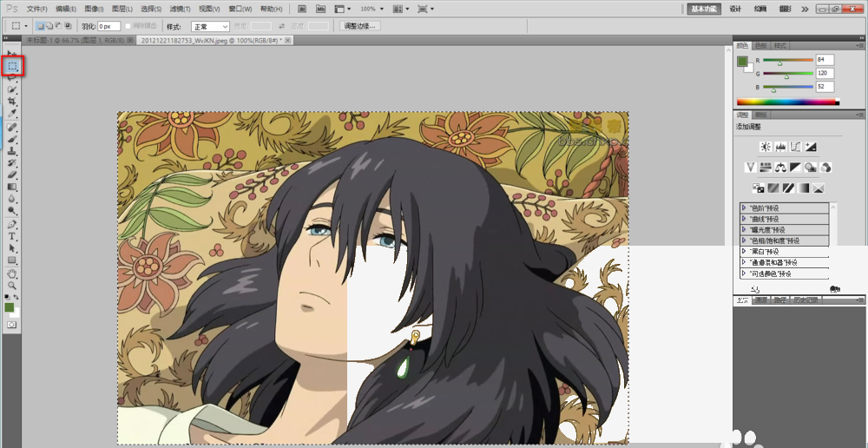Select the Gradient tool
868x448 pixels.
(12, 188)
